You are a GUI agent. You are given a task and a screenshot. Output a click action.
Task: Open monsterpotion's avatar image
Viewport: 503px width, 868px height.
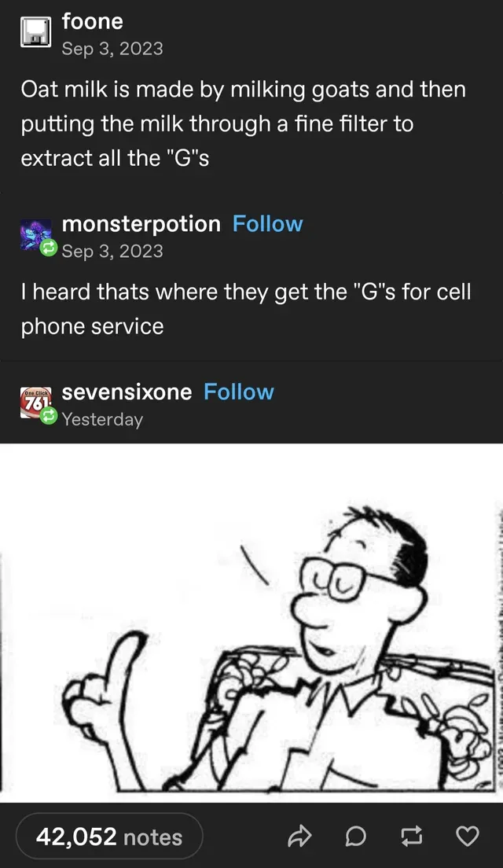[x=35, y=234]
